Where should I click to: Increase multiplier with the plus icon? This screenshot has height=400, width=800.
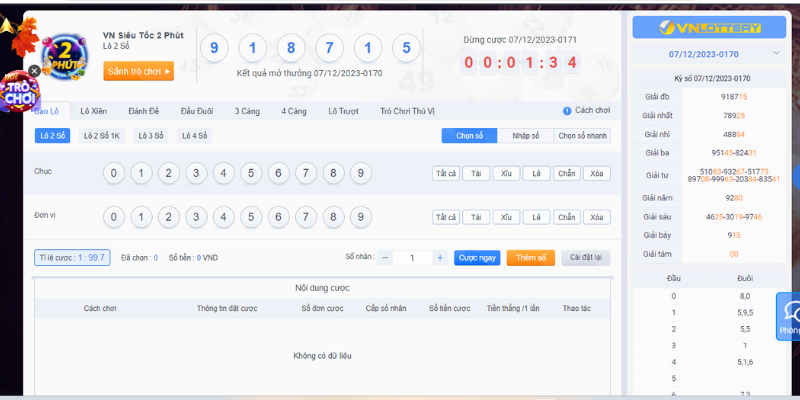click(x=439, y=257)
